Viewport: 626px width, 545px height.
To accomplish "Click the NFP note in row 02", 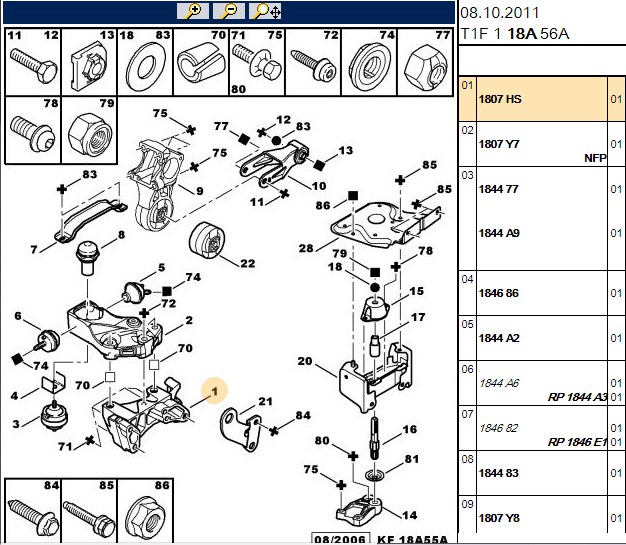I will pos(595,158).
